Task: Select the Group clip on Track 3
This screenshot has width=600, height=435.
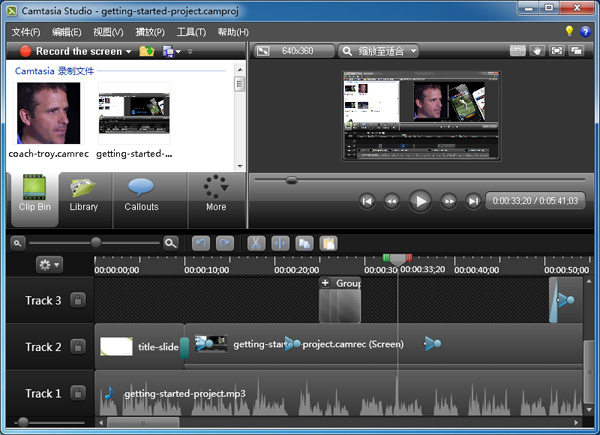Action: click(340, 300)
